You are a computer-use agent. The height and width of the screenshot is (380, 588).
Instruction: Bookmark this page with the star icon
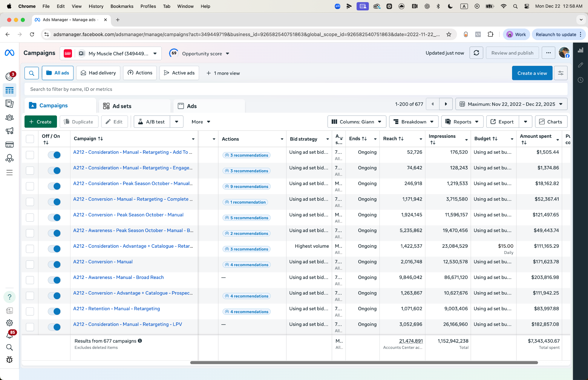(x=449, y=34)
